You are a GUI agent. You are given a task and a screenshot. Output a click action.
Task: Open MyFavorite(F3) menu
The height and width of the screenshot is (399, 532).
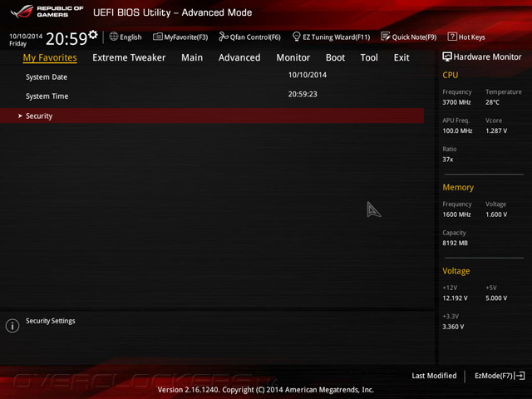tap(180, 37)
